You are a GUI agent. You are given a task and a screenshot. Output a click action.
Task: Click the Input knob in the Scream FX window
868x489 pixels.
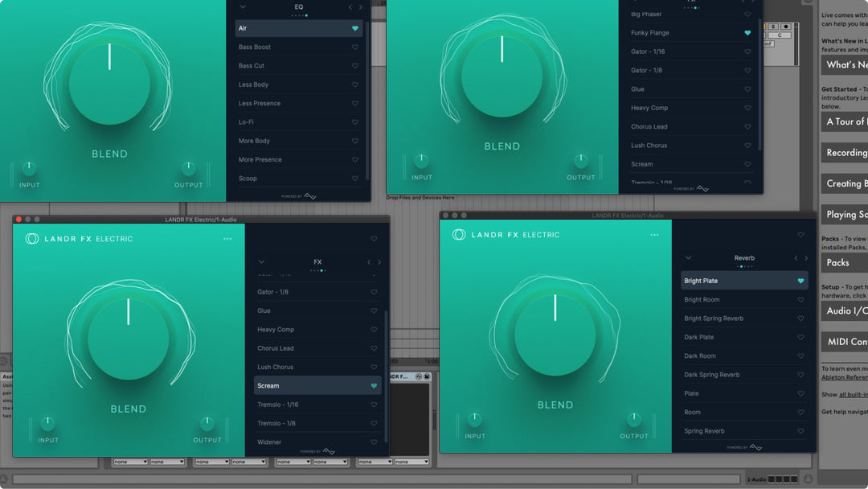(47, 424)
